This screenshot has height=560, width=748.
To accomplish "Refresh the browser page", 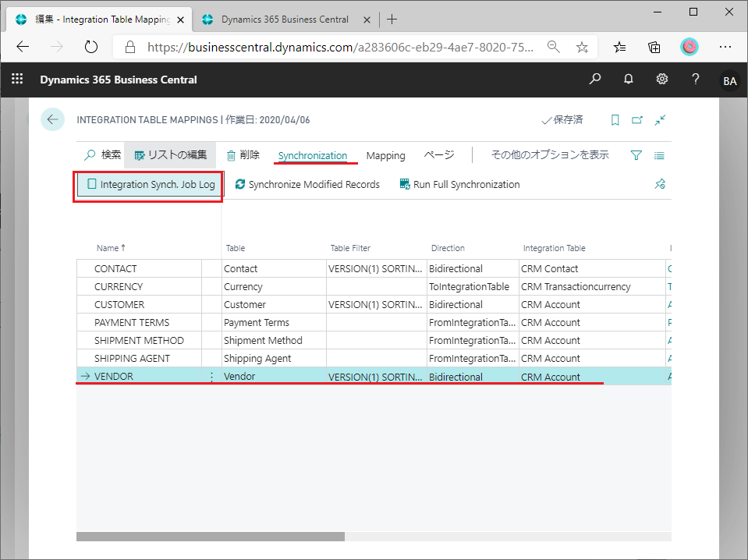I will tap(90, 47).
